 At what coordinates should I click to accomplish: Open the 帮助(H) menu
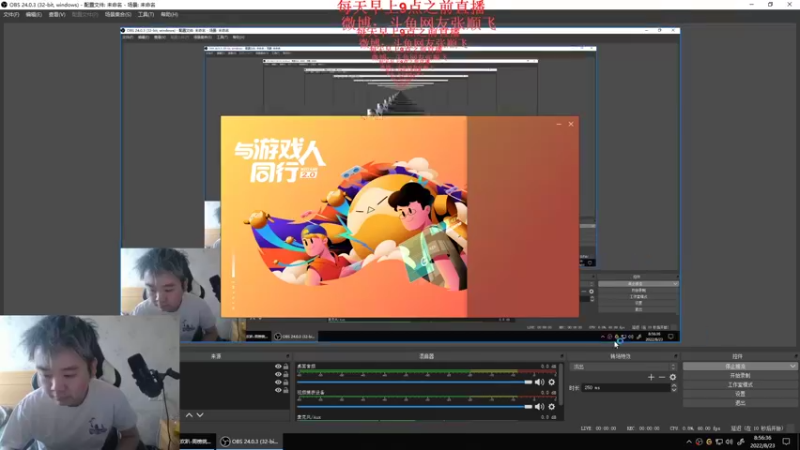(x=169, y=14)
